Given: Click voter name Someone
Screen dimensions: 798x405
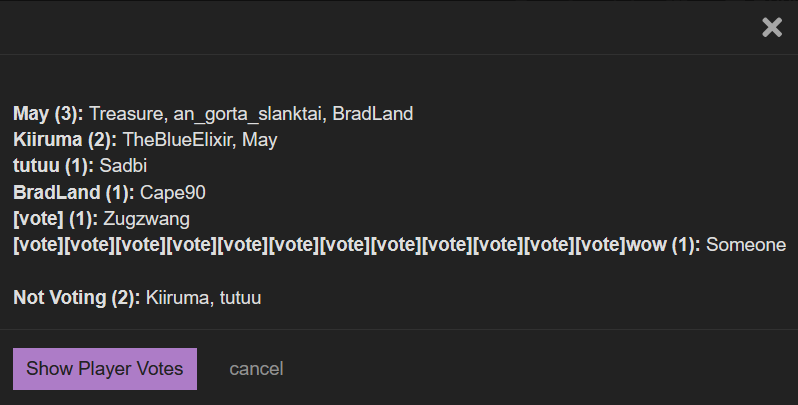Looking at the screenshot, I should pos(746,245).
